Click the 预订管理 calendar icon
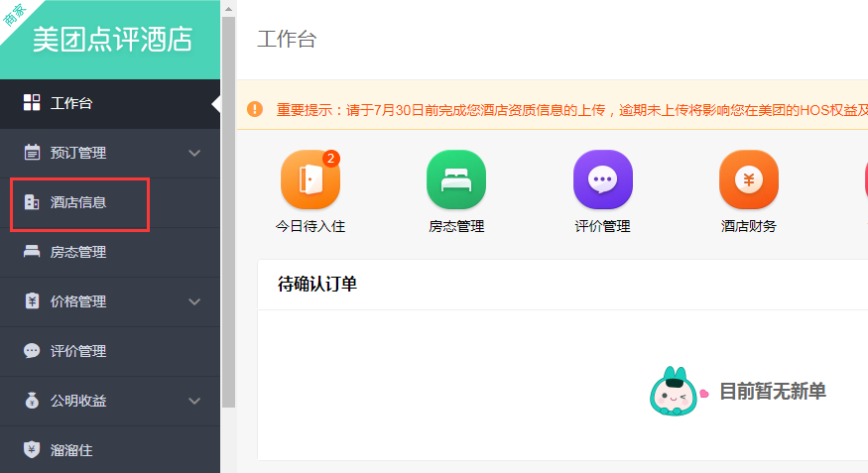Viewport: 868px width, 473px height. pyautogui.click(x=32, y=152)
